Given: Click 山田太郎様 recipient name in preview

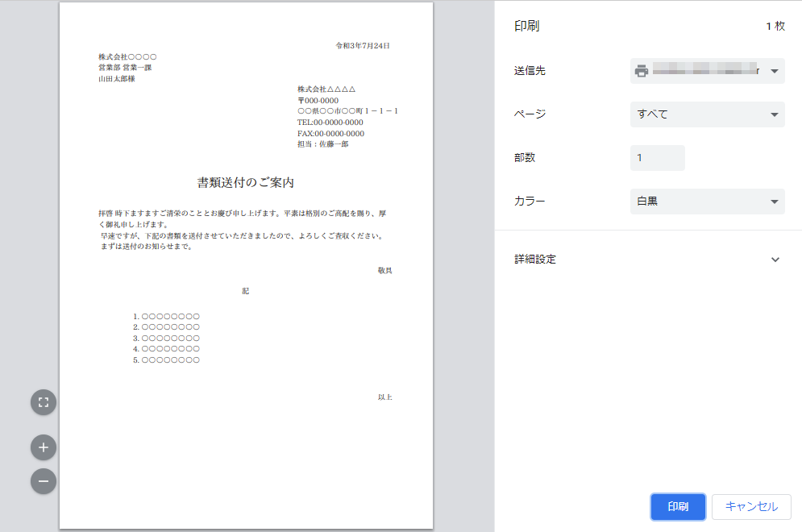Looking at the screenshot, I should click(117, 79).
